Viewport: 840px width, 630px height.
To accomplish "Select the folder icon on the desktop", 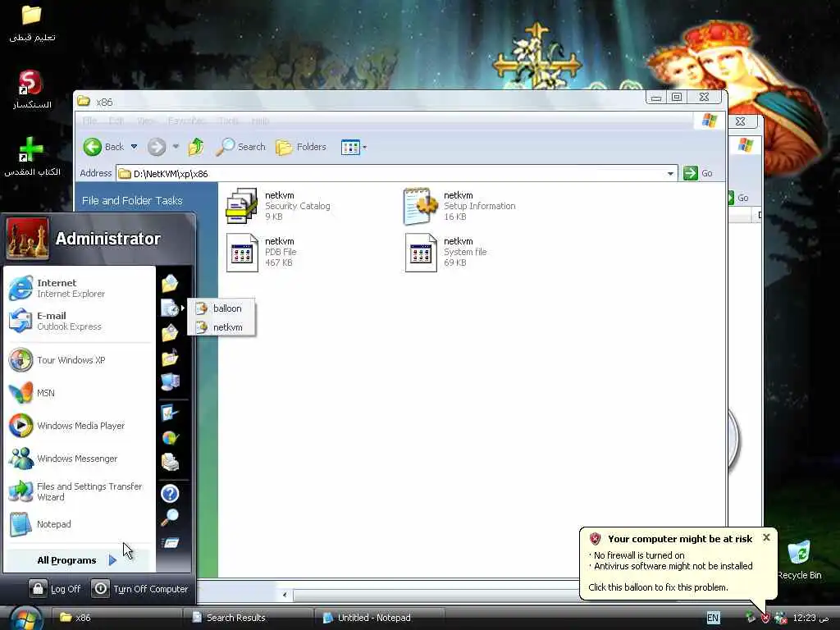I will coord(32,15).
